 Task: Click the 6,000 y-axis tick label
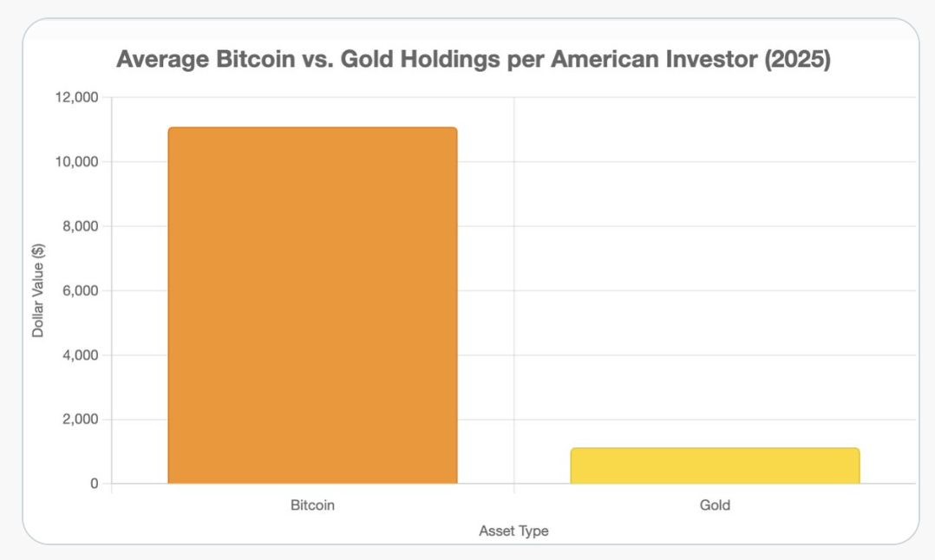81,290
